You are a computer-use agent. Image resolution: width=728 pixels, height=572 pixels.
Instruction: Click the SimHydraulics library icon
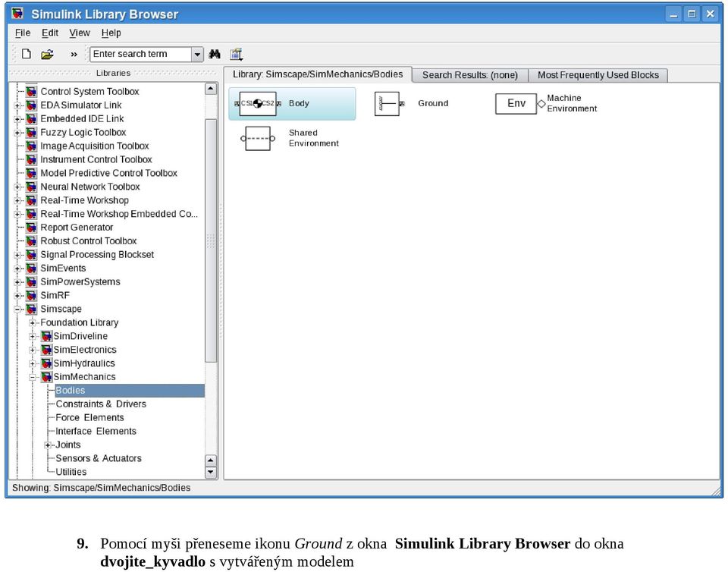pyautogui.click(x=46, y=363)
